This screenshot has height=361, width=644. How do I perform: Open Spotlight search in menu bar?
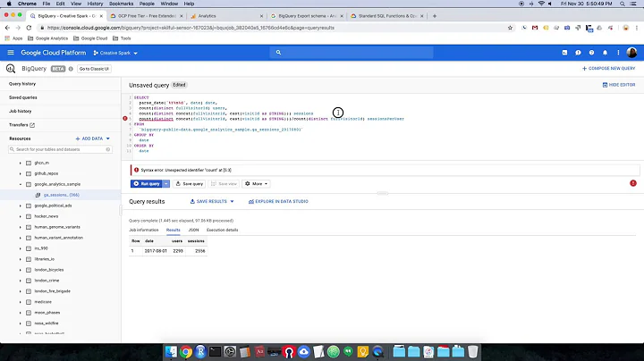623,4
